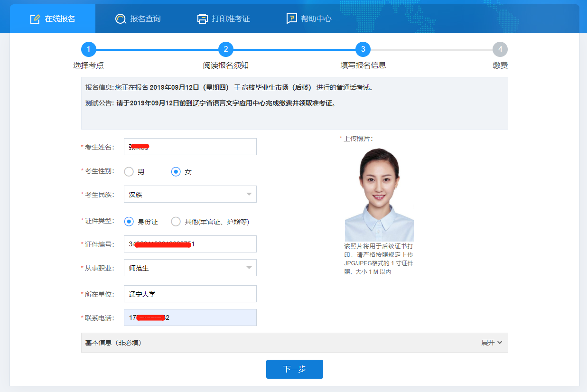Click step 3 circle 填写报名信息
This screenshot has height=392, width=587.
[363, 49]
